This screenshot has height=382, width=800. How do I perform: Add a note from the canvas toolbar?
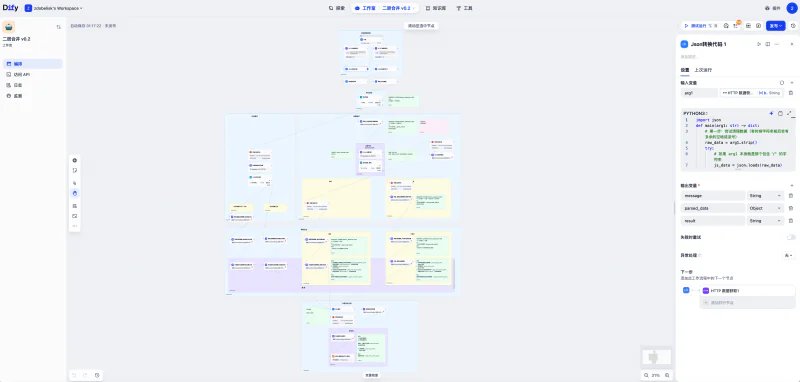coord(74,170)
